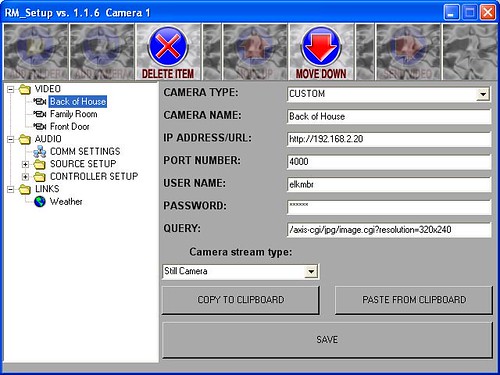The height and width of the screenshot is (375, 500).
Task: Select Back of House camera in tree
Action: pos(78,101)
